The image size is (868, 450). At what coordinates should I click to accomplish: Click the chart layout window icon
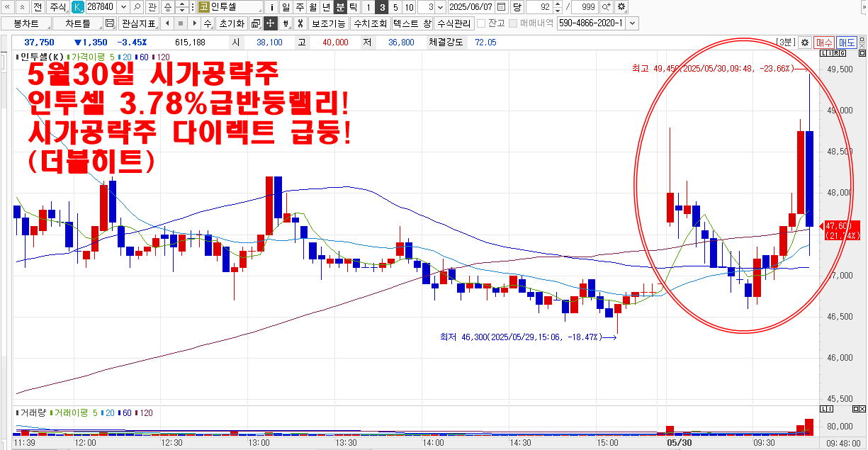(255, 23)
